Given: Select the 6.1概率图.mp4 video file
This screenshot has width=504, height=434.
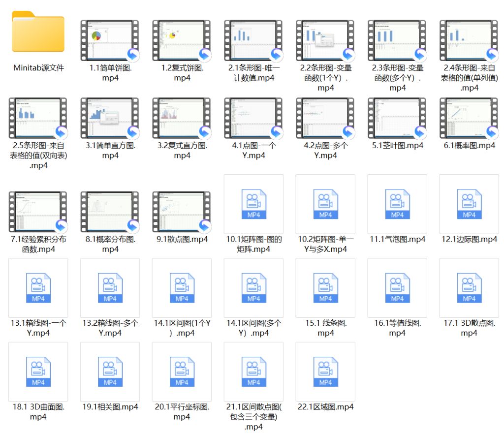Looking at the screenshot, I should pyautogui.click(x=469, y=118).
